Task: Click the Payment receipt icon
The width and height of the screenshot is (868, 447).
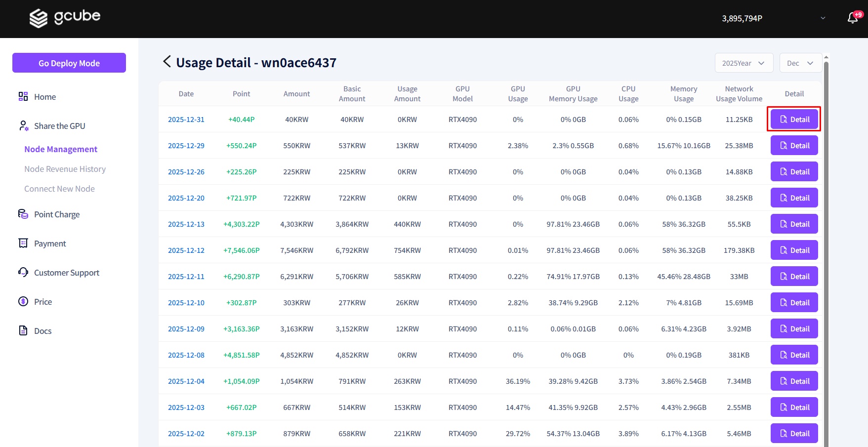Action: pyautogui.click(x=23, y=243)
